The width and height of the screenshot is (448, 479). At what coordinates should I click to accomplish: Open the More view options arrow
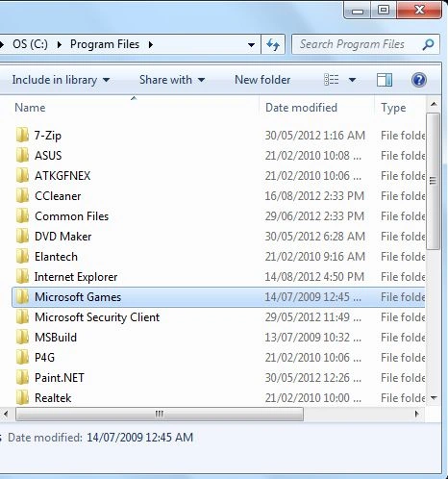coord(352,80)
